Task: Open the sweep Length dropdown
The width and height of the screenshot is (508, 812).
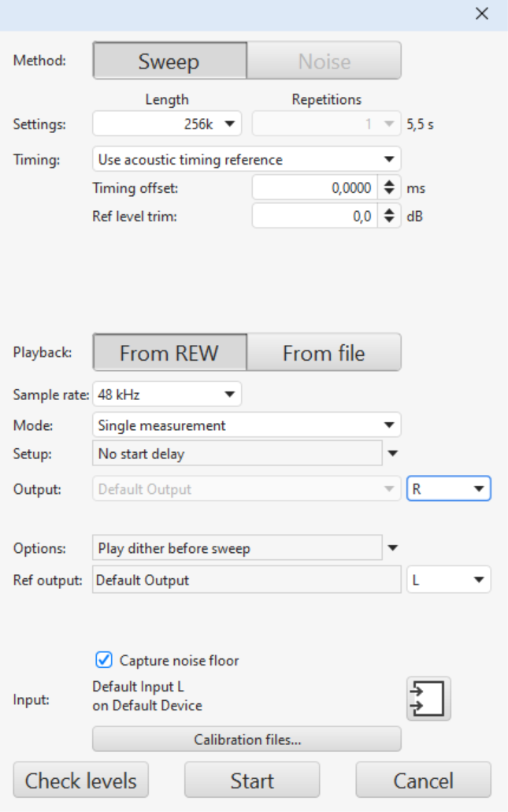Action: [x=167, y=124]
